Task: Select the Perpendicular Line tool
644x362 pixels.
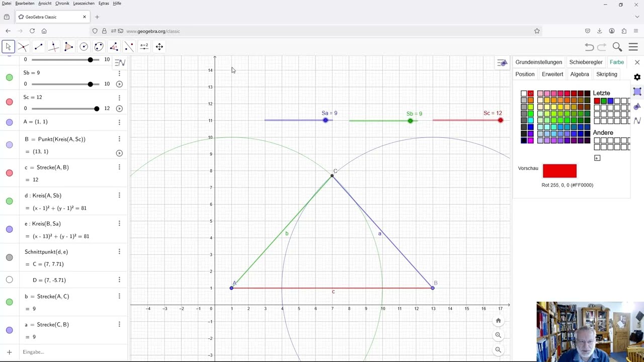Action: coord(53,47)
